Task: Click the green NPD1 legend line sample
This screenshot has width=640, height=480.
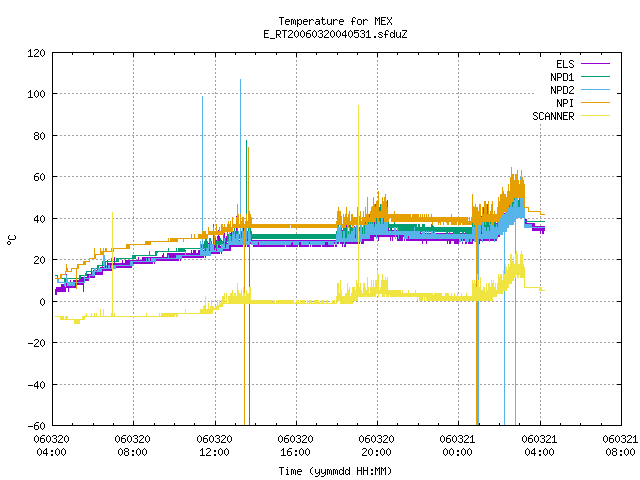Action: click(596, 77)
